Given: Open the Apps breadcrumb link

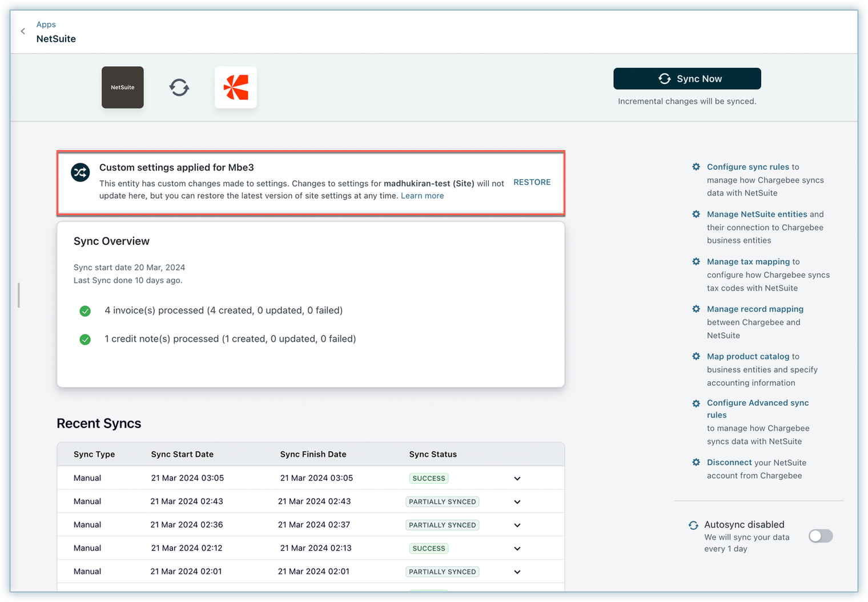Looking at the screenshot, I should coord(46,25).
